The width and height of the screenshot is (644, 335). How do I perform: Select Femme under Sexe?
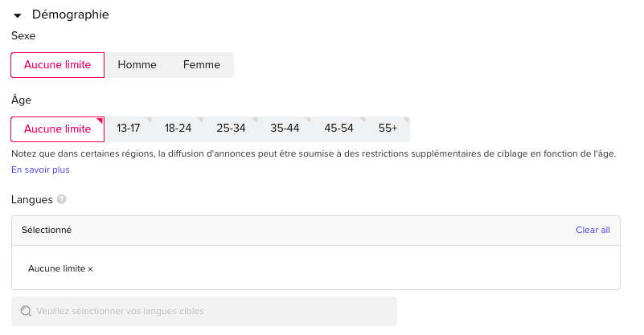click(x=201, y=65)
